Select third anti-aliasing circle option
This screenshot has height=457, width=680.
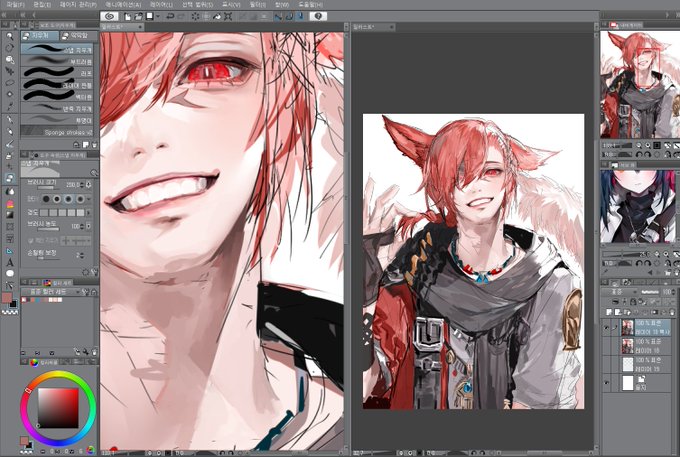tap(69, 199)
